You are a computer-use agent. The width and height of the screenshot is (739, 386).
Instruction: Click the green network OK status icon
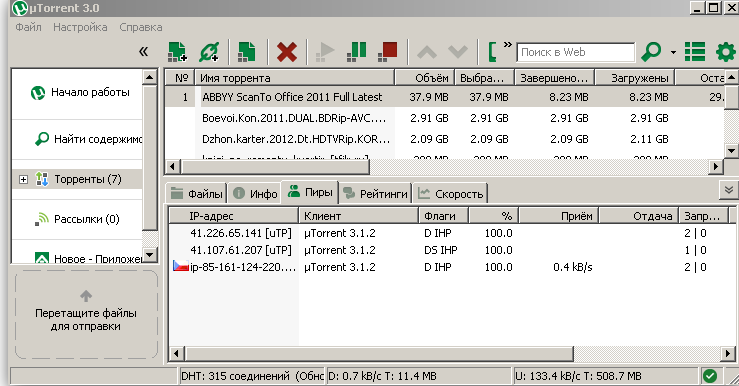pyautogui.click(x=710, y=376)
